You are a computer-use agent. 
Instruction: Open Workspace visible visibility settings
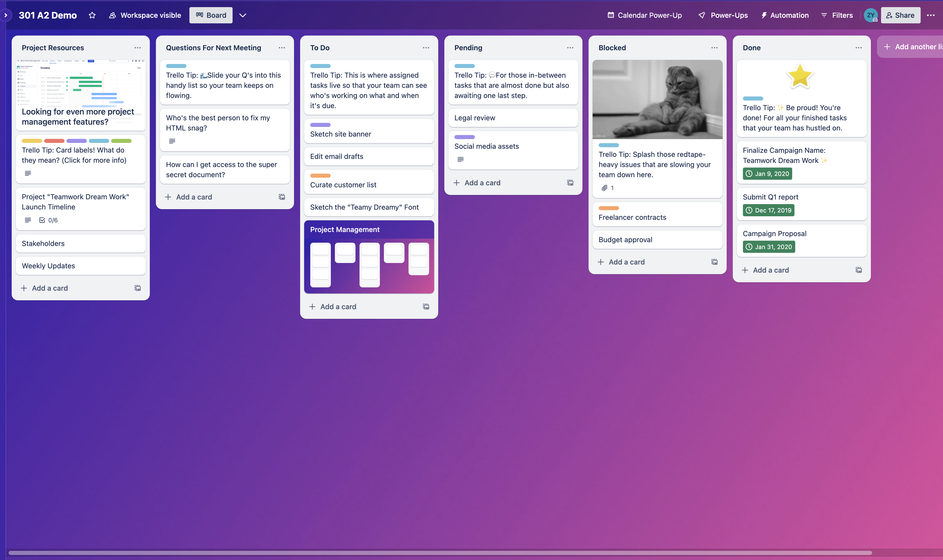click(x=145, y=15)
